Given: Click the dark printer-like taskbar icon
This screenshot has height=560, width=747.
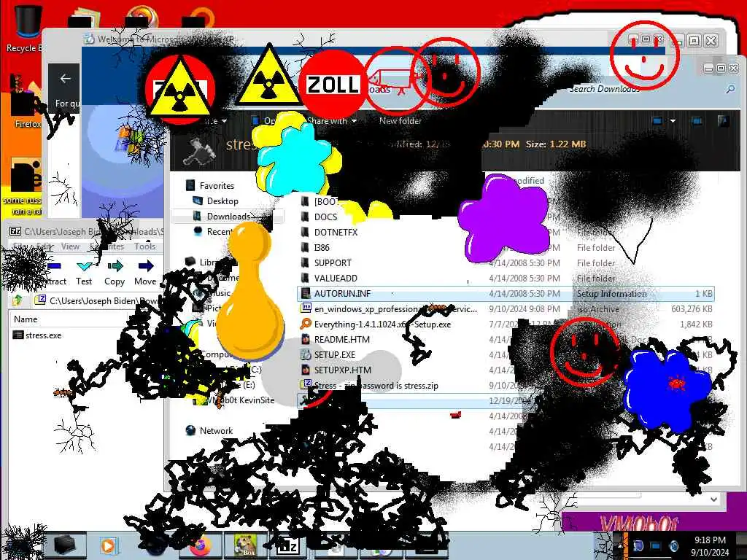Looking at the screenshot, I should pyautogui.click(x=65, y=545).
